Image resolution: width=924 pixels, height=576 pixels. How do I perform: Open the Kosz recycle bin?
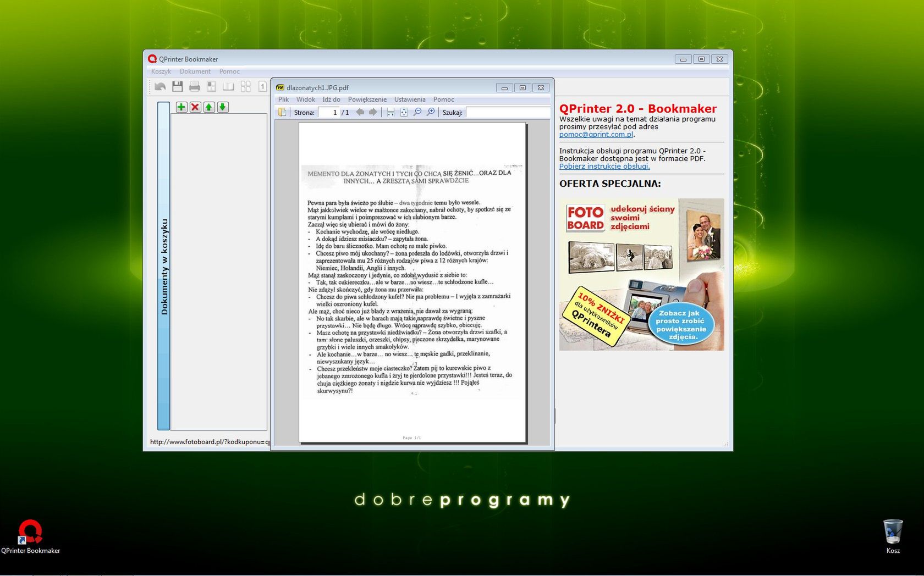coord(893,536)
